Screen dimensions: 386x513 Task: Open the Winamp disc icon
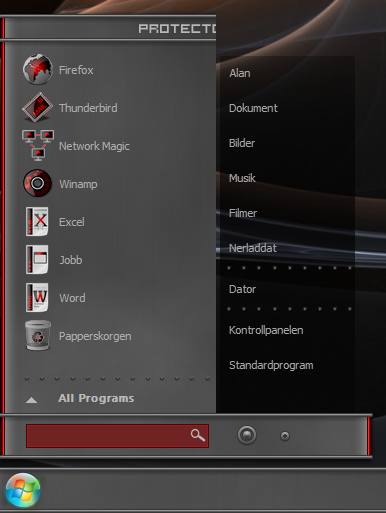tap(37, 183)
